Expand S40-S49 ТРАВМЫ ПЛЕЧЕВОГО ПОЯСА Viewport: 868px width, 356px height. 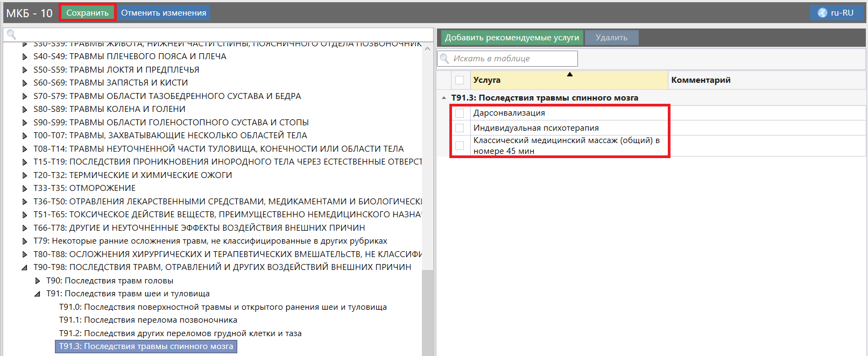25,56
